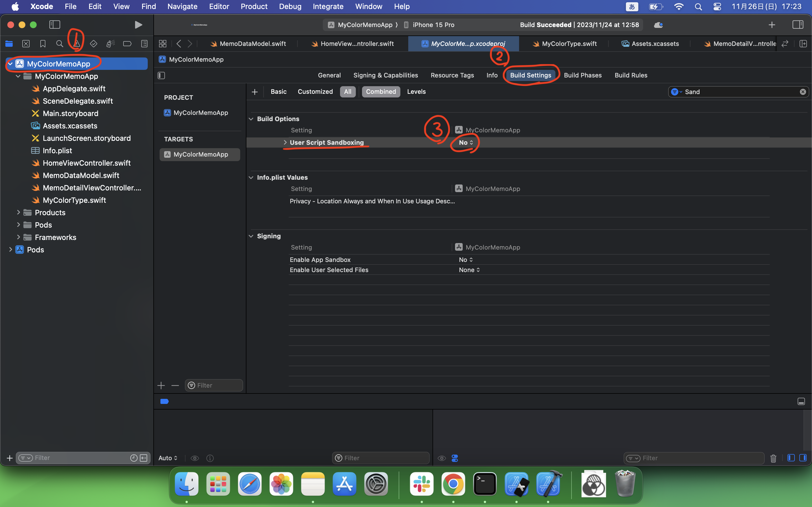Clear the Sand search field
The width and height of the screenshot is (812, 507).
click(803, 92)
